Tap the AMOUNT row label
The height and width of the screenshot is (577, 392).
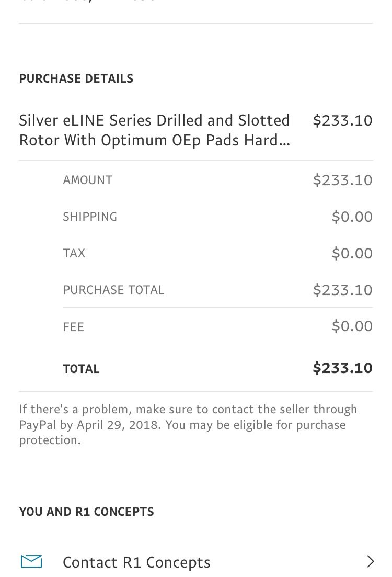[x=87, y=180]
